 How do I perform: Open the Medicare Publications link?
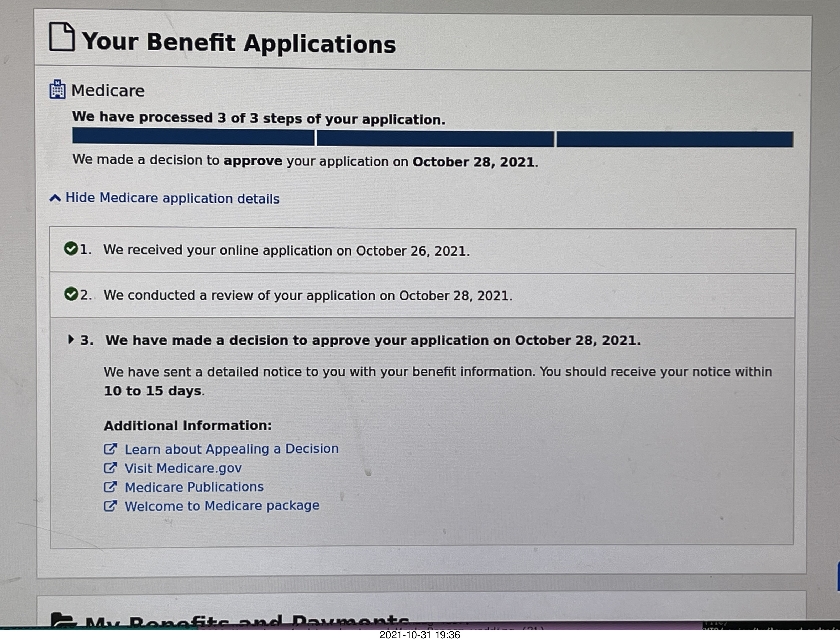[x=194, y=487]
